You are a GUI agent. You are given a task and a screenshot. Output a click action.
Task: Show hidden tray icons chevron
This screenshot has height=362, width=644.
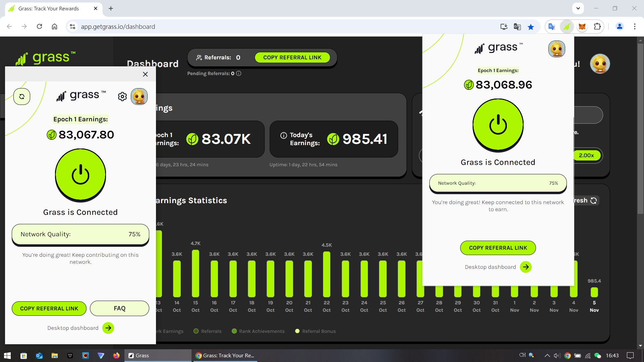[x=547, y=356]
